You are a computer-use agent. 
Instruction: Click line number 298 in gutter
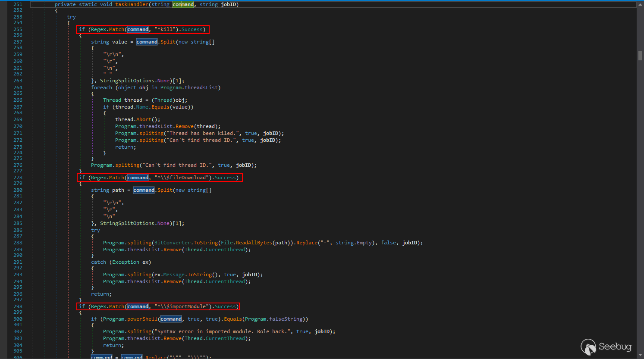pyautogui.click(x=18, y=306)
